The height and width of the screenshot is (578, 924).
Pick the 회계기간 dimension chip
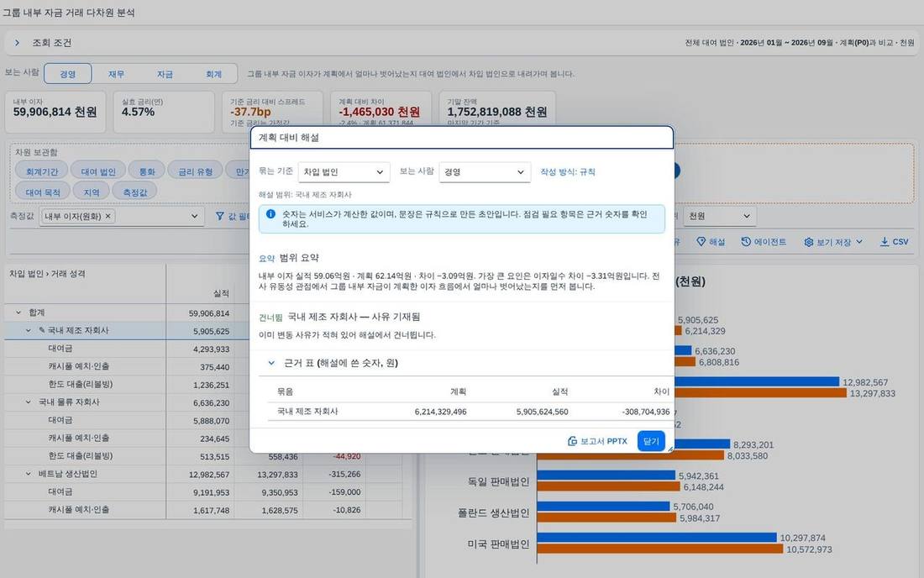[42, 171]
